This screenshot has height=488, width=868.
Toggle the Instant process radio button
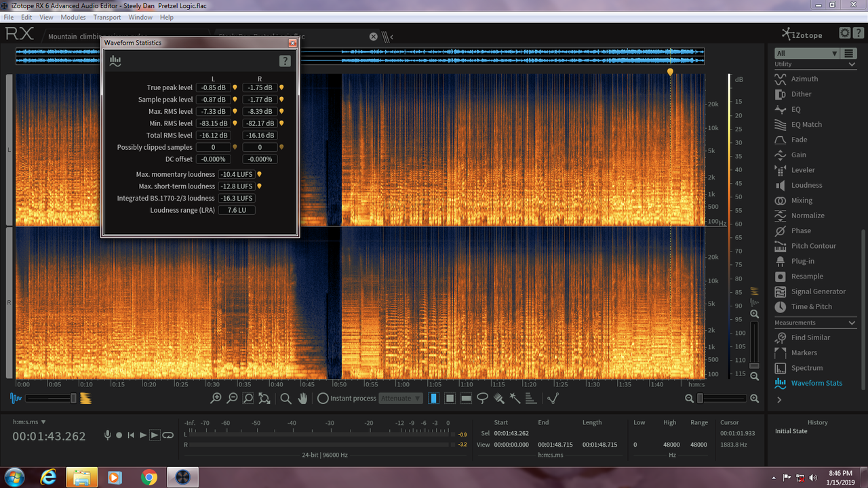coord(323,399)
